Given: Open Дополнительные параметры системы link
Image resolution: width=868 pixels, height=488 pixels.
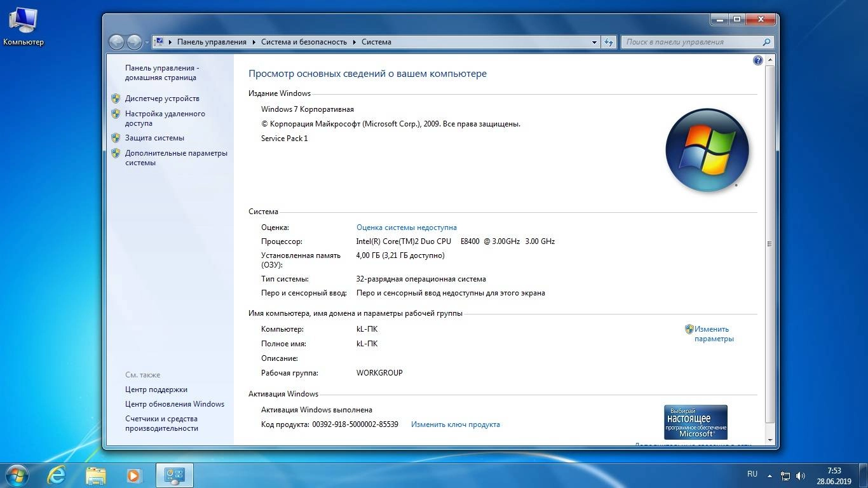Looking at the screenshot, I should coord(176,158).
